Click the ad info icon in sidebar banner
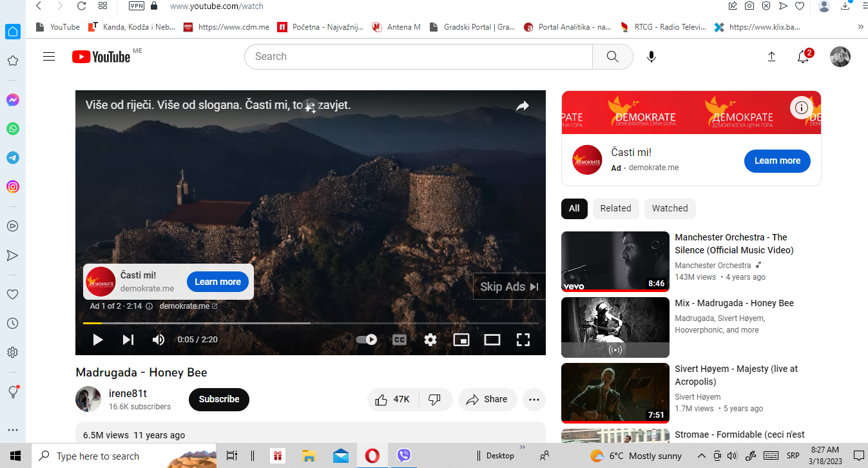This screenshot has width=868, height=468. [802, 108]
